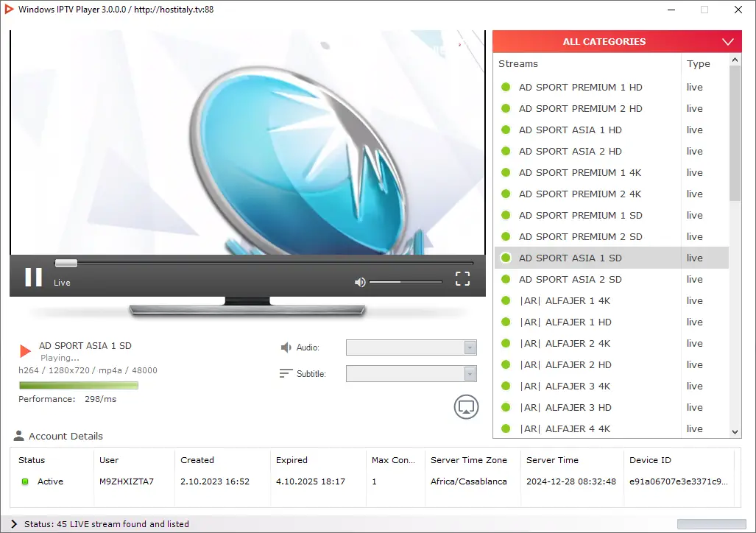This screenshot has height=533, width=756.
Task: Select the |AR| ALFAJER 2 HD stream
Action: pyautogui.click(x=611, y=364)
